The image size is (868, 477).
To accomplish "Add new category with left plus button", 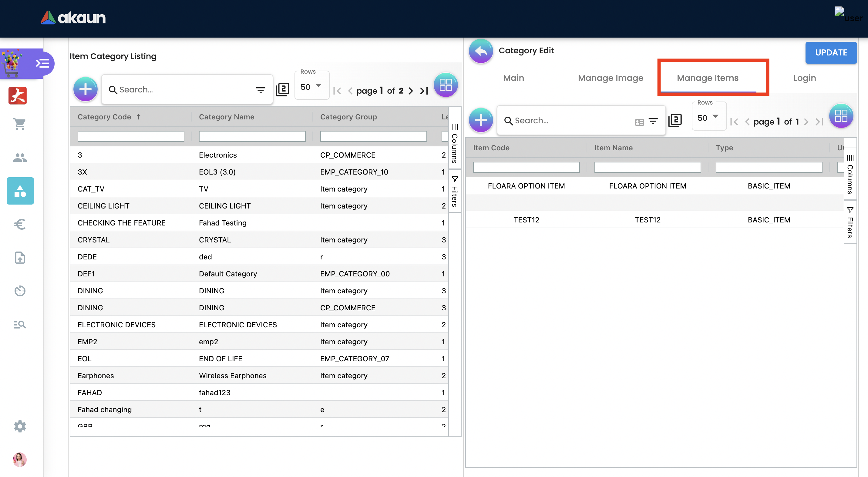I will click(85, 89).
